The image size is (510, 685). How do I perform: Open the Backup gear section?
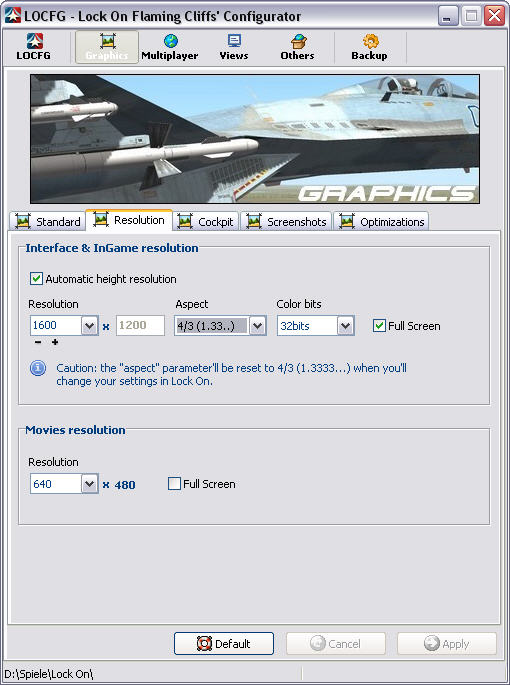[x=369, y=47]
